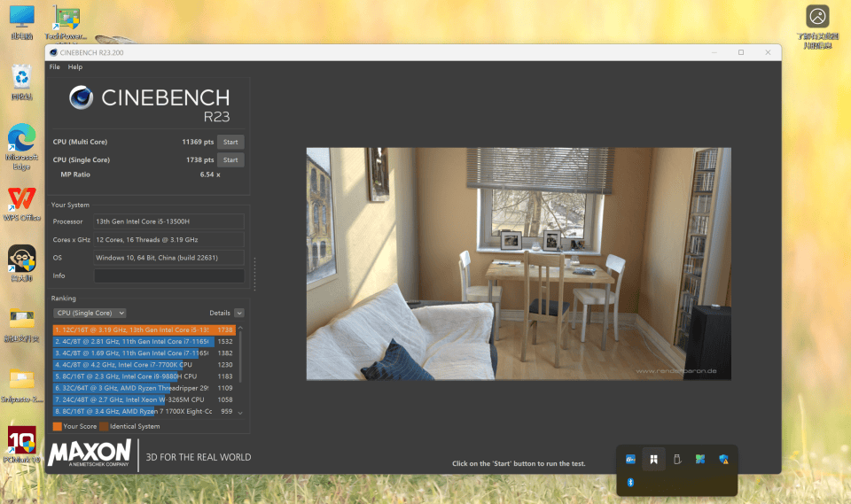Click the Info text field
The image size is (851, 504).
(168, 275)
